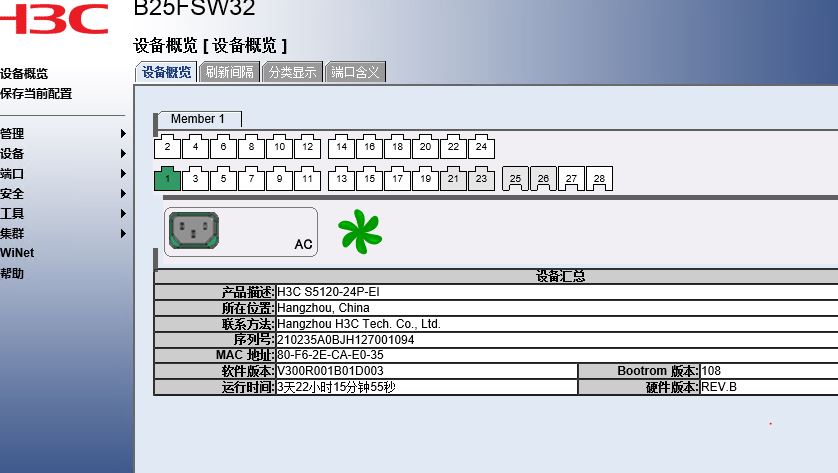Image resolution: width=838 pixels, height=473 pixels.
Task: Expand the 集群 menu arrow
Action: (x=123, y=234)
